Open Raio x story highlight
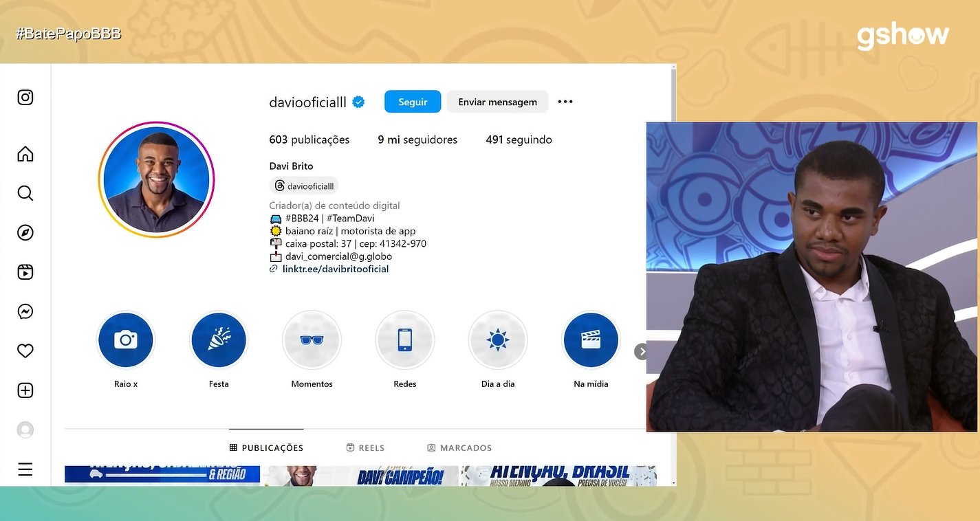Image resolution: width=980 pixels, height=521 pixels. (x=126, y=340)
